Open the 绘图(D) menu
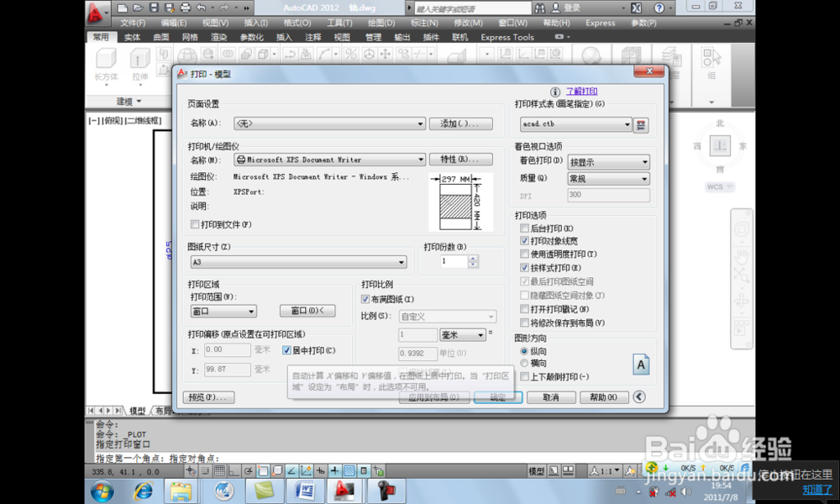 (x=381, y=23)
